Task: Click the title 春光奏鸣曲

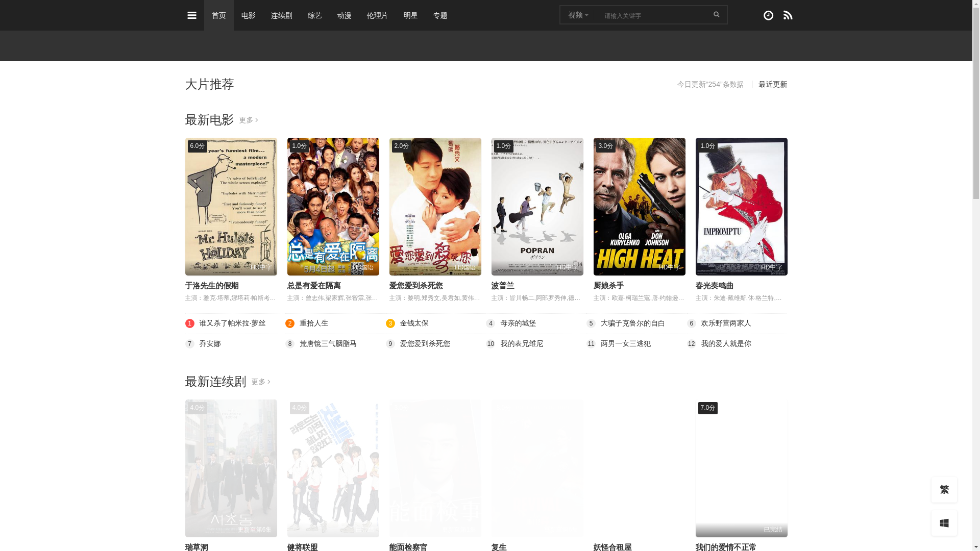Action: 715,286
